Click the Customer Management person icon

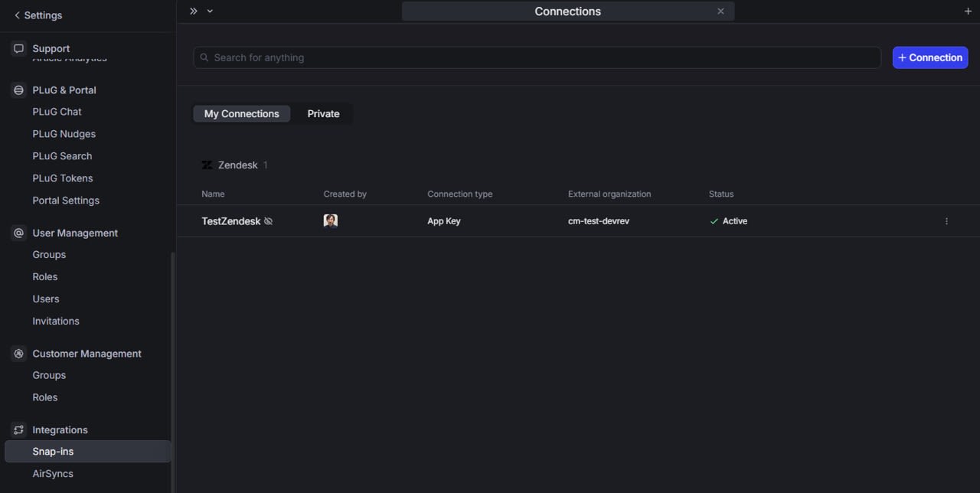pos(19,354)
